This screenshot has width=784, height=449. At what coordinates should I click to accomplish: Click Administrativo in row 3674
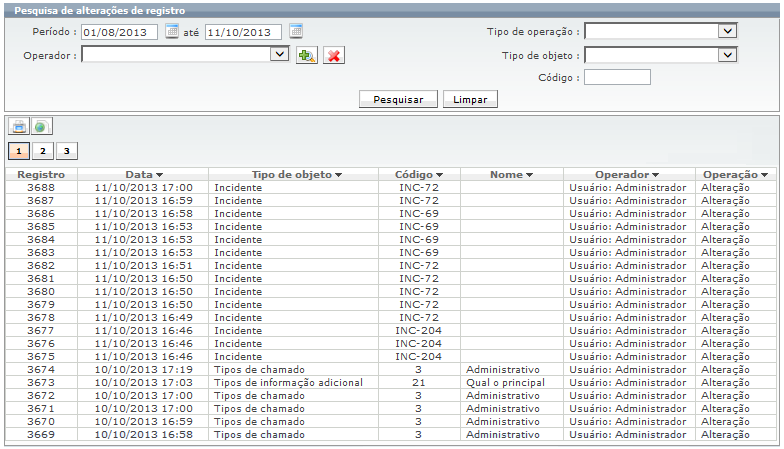503,370
